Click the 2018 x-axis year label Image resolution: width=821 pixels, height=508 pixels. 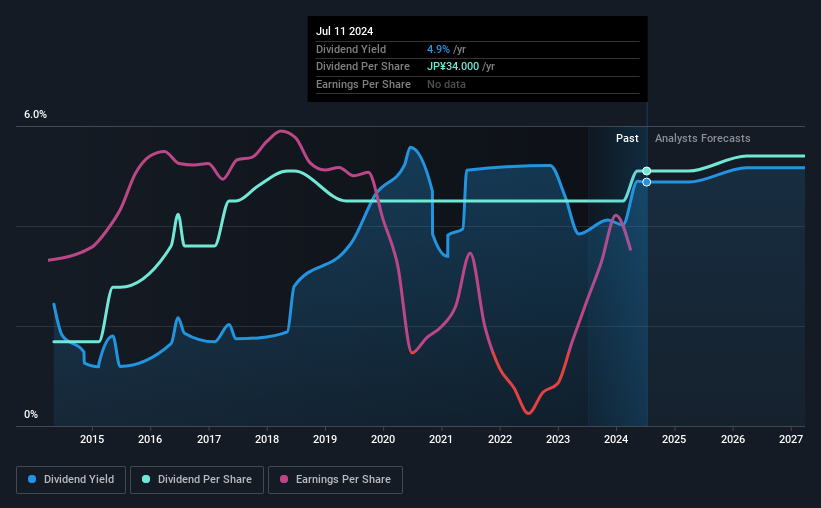pyautogui.click(x=267, y=439)
